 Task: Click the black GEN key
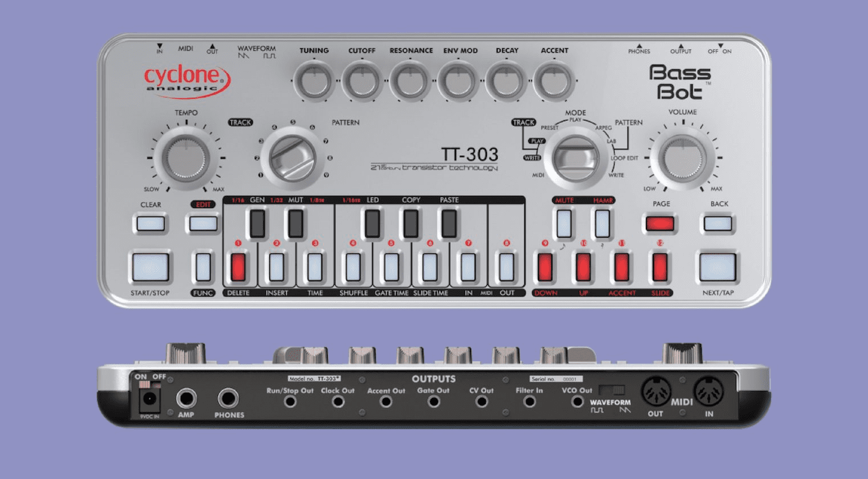click(x=257, y=223)
